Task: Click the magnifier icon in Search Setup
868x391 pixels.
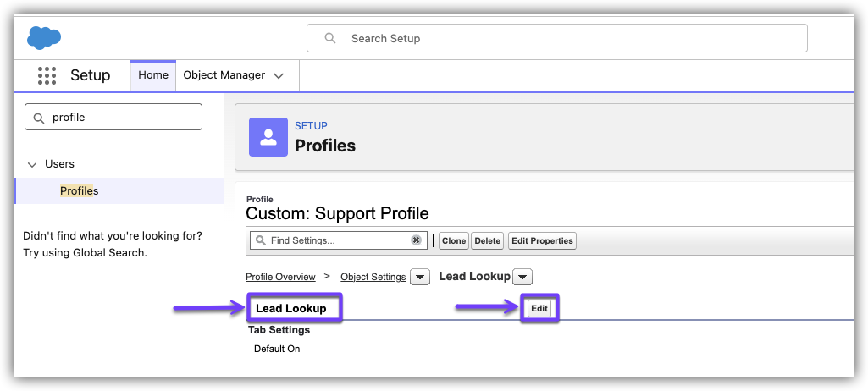Action: click(330, 38)
